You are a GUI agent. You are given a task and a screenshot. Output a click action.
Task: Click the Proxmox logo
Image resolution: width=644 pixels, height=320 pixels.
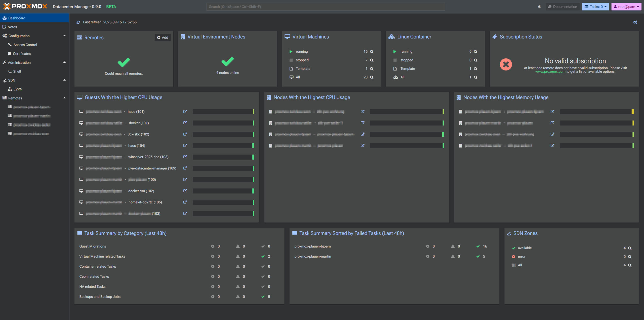(x=25, y=7)
